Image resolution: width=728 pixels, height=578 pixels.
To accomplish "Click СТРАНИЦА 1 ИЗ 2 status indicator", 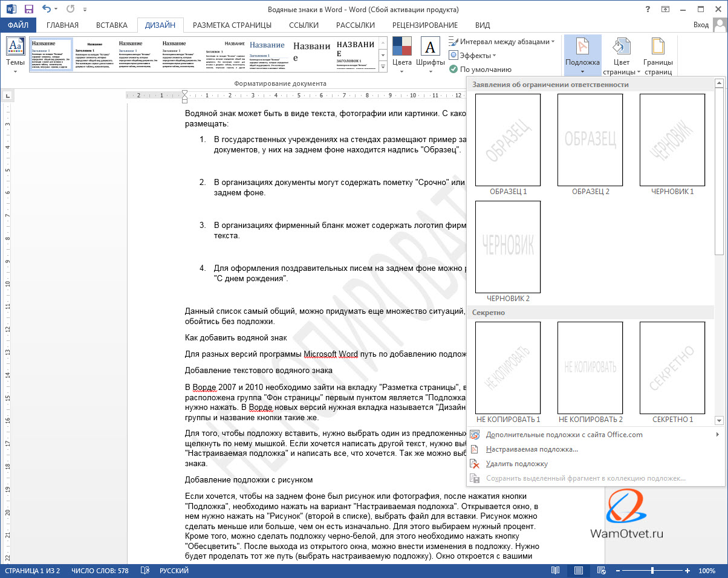I will [31, 571].
